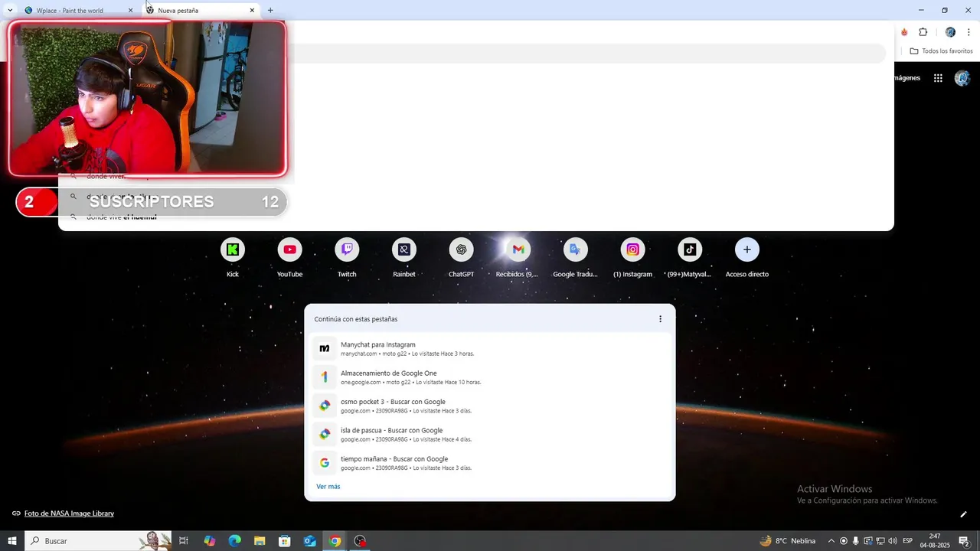
Task: Open File Explorer from the taskbar
Action: pyautogui.click(x=260, y=541)
